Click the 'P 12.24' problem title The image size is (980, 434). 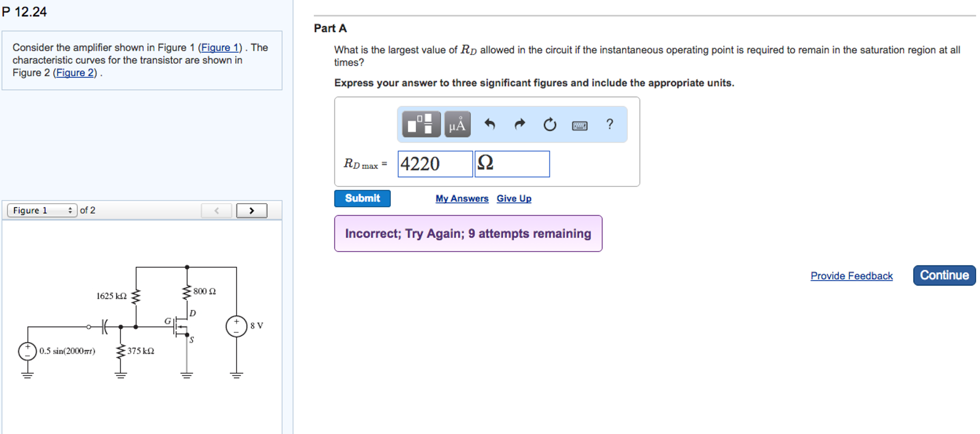[x=24, y=11]
